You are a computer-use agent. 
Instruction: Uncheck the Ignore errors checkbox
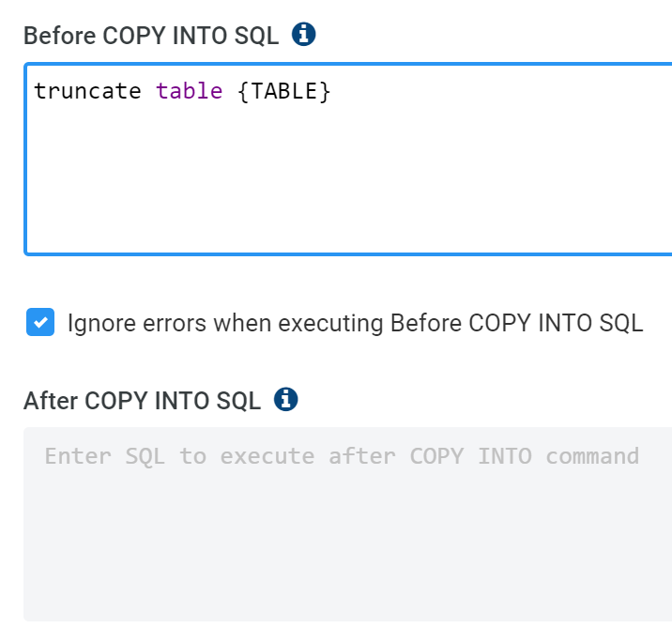pos(40,323)
